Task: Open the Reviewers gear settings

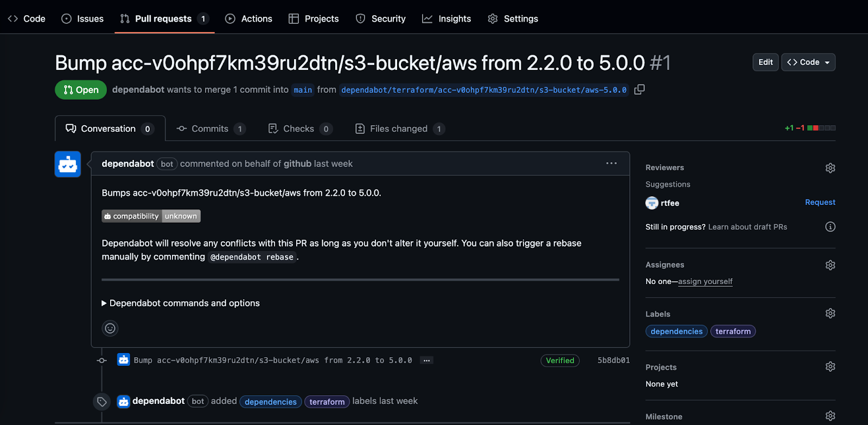Action: click(x=830, y=168)
